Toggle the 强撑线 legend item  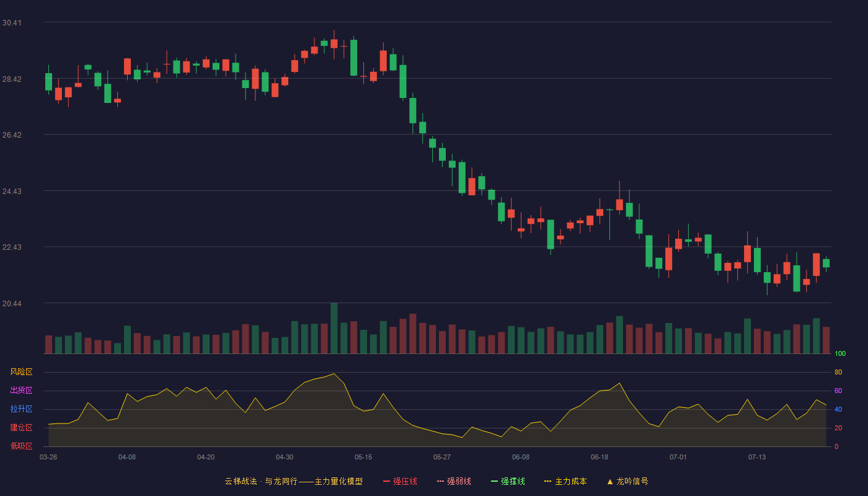click(508, 481)
